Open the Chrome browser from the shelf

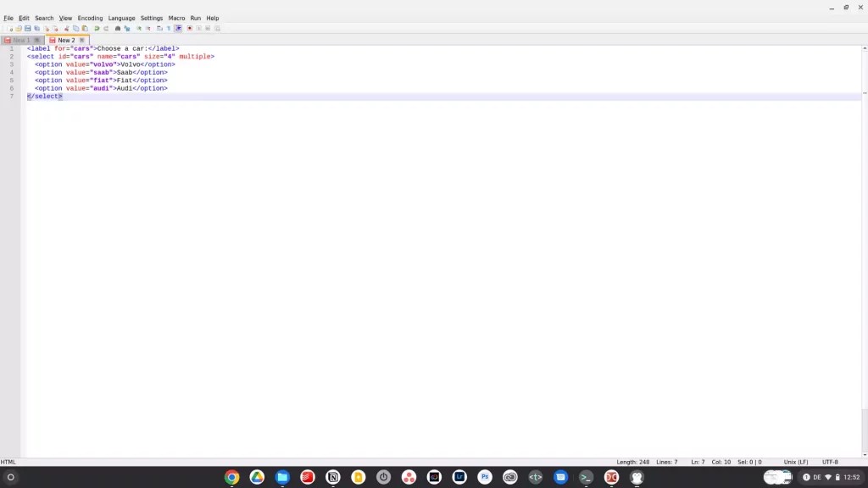click(231, 477)
